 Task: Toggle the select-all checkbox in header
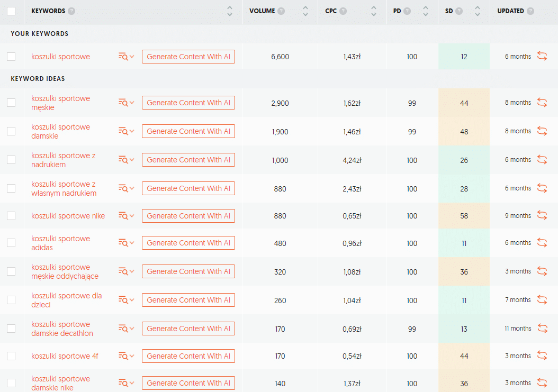[11, 11]
